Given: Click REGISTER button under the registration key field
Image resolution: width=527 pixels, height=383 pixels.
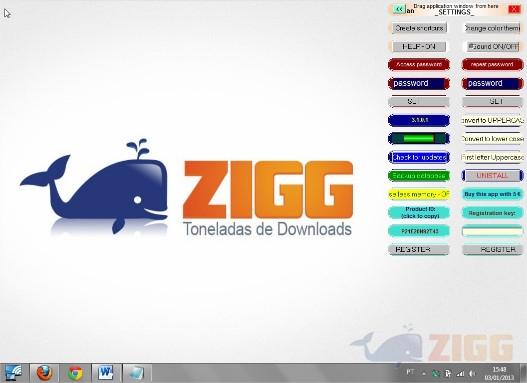Looking at the screenshot, I should (x=492, y=249).
